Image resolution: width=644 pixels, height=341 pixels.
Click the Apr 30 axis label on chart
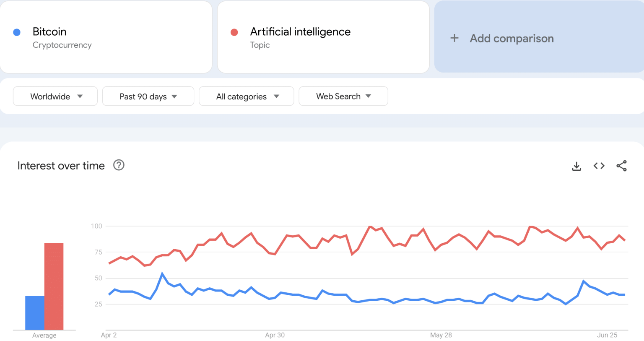click(275, 335)
